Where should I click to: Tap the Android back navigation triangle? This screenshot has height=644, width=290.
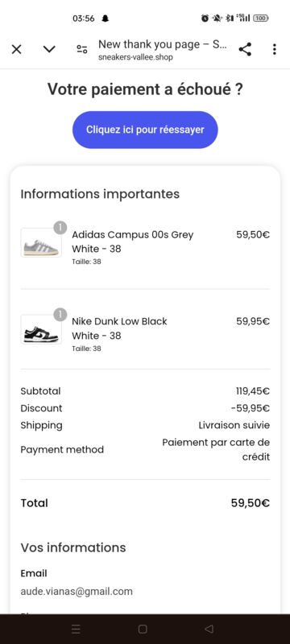click(209, 629)
